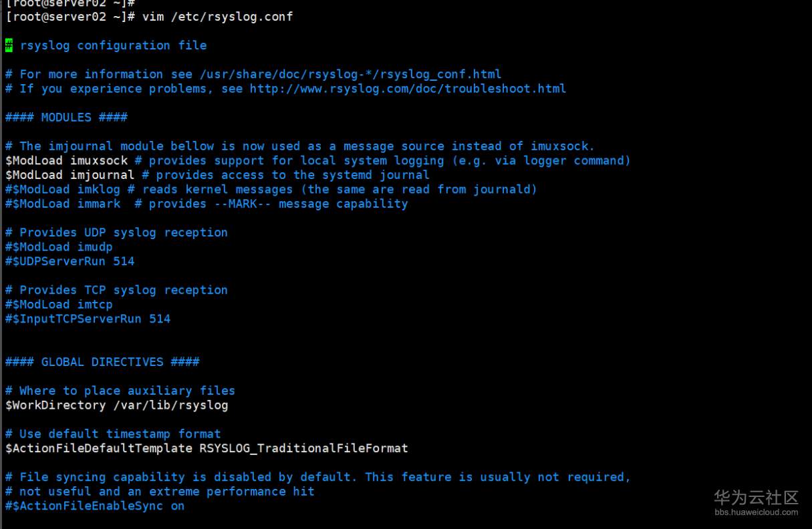Click the #$ModLoad immark line
The image size is (812, 529).
(x=207, y=204)
